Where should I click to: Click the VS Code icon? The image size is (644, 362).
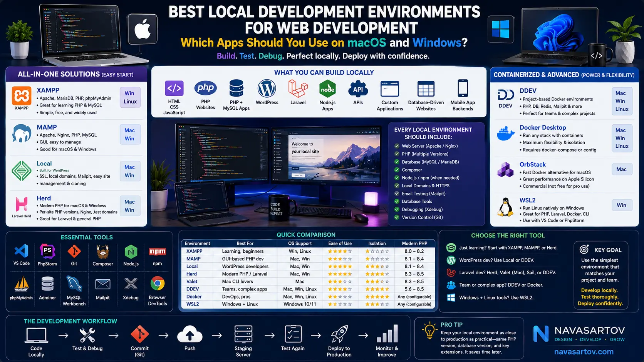[21, 251]
